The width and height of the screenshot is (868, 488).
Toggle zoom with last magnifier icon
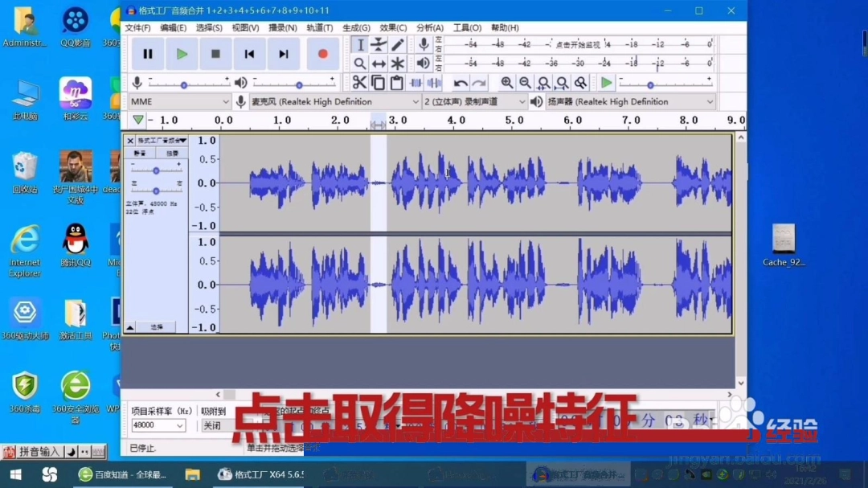tap(580, 83)
